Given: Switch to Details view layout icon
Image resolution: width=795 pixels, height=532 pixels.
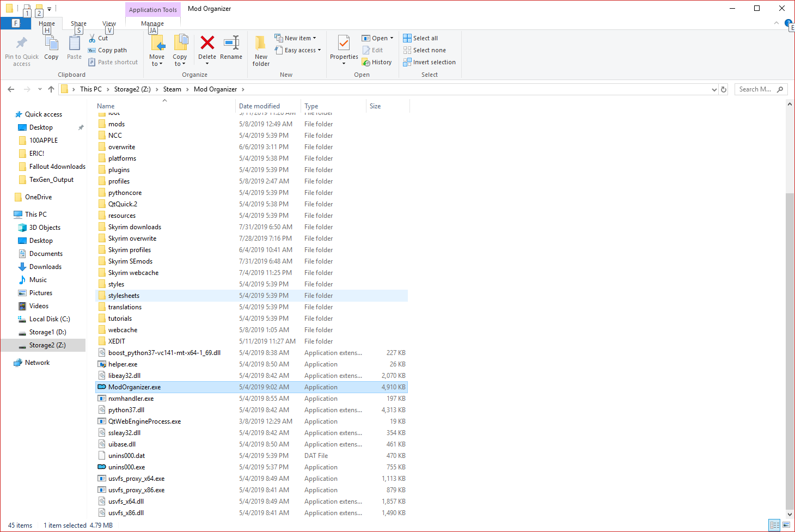Looking at the screenshot, I should coord(774,525).
